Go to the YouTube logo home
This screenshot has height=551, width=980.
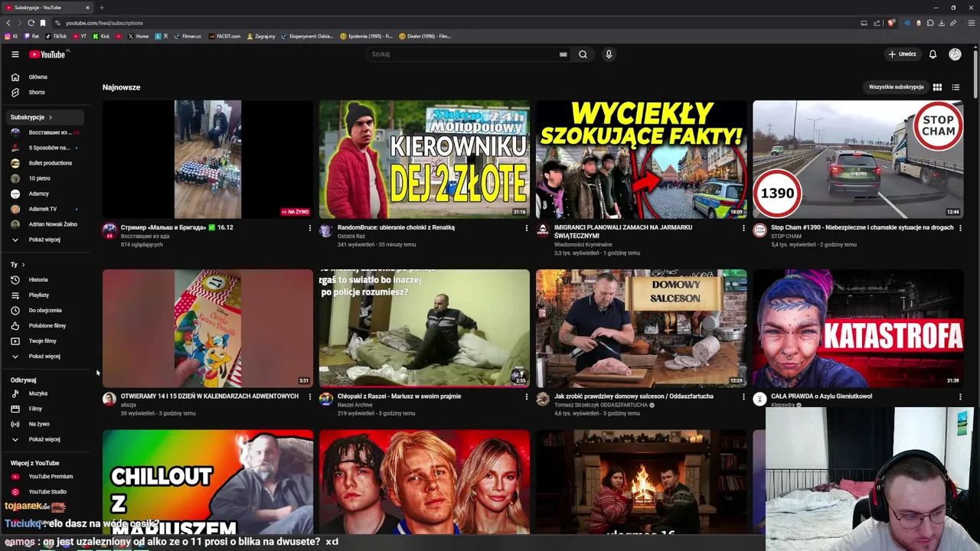48,54
